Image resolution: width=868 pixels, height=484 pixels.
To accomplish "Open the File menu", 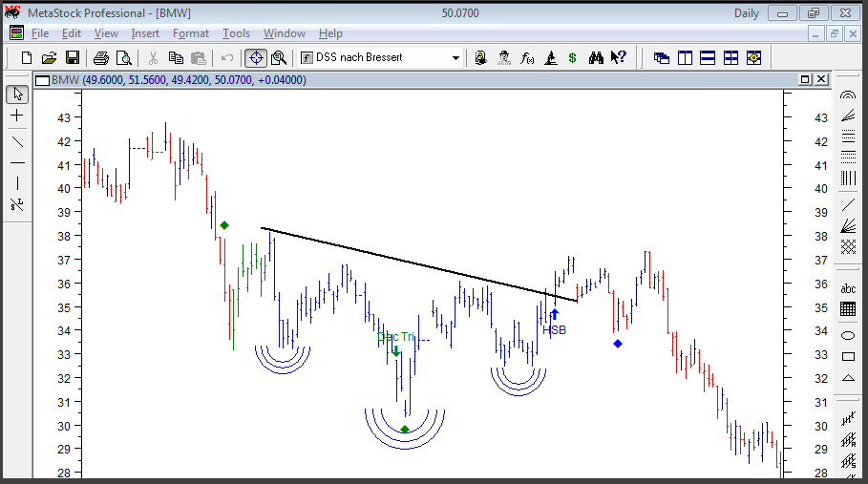I will pyautogui.click(x=40, y=33).
